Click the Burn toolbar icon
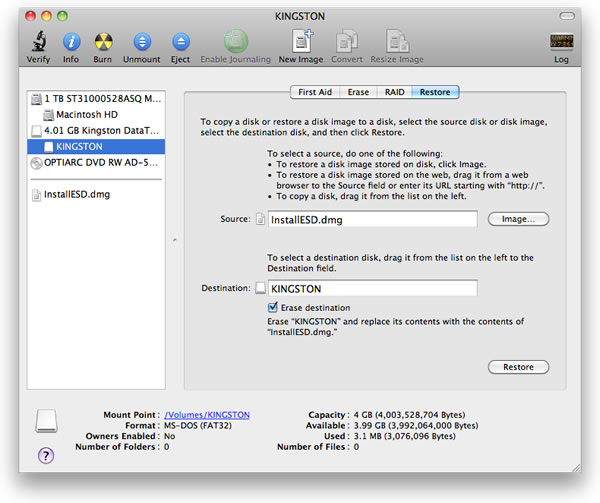 (x=102, y=42)
